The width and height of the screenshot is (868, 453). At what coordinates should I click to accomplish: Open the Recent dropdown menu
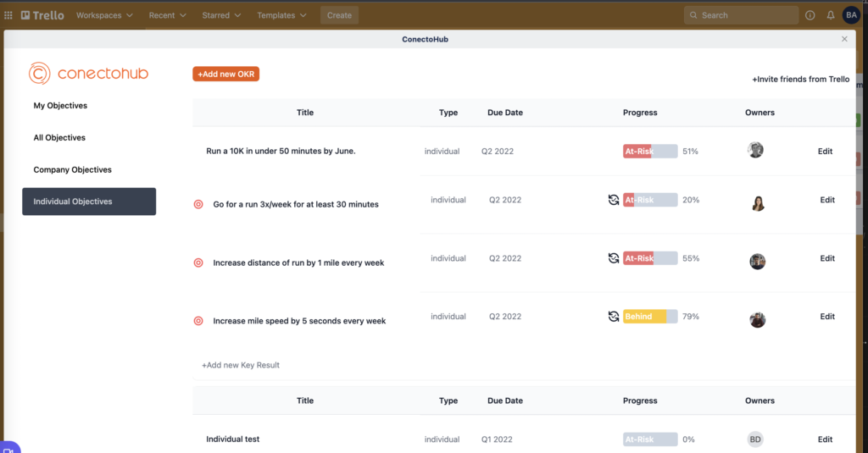point(167,15)
